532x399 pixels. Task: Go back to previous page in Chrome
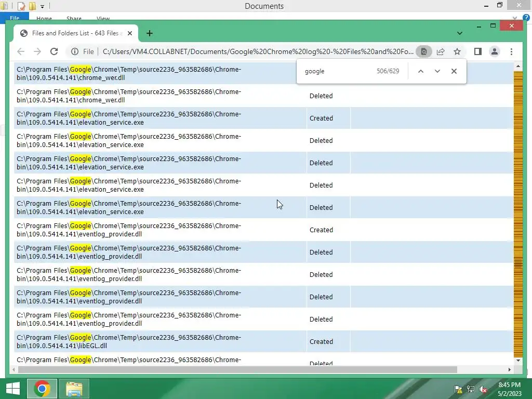(x=21, y=51)
